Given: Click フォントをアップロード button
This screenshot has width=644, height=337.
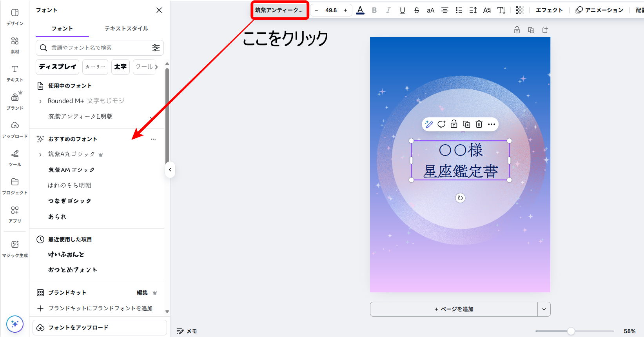Looking at the screenshot, I should [100, 328].
